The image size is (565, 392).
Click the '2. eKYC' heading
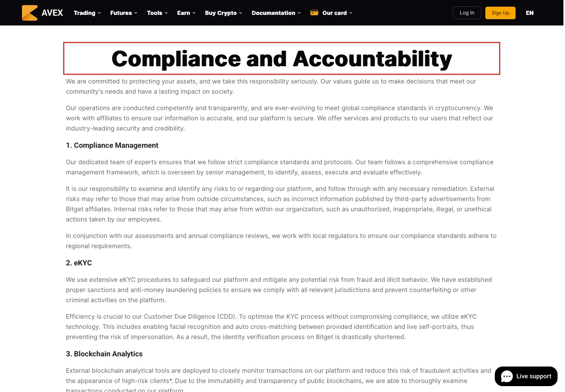click(x=79, y=263)
